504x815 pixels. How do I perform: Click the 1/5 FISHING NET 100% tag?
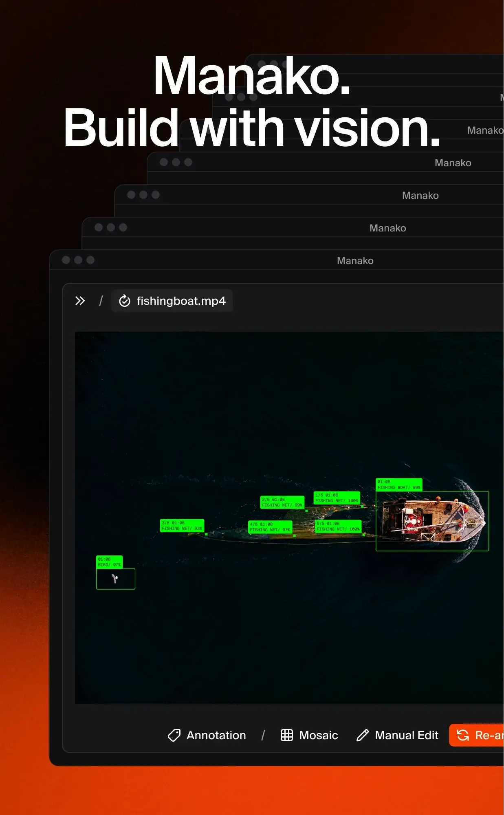(337, 498)
